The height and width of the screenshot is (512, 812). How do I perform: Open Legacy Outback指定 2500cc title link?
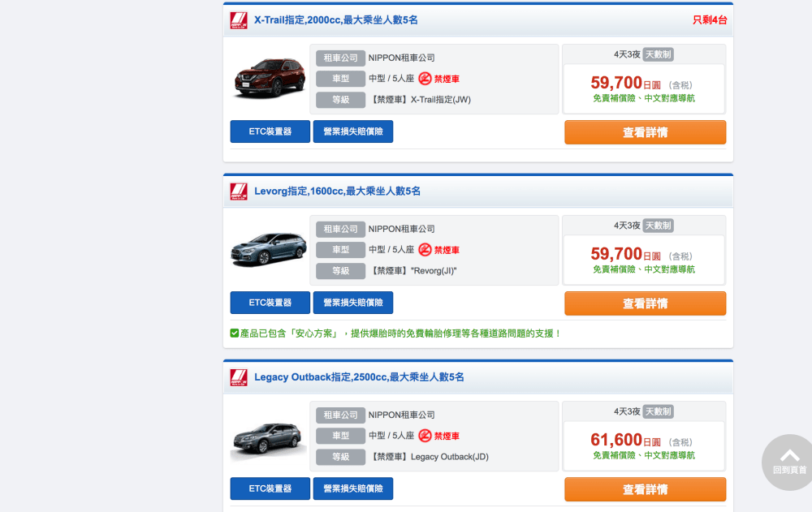359,377
